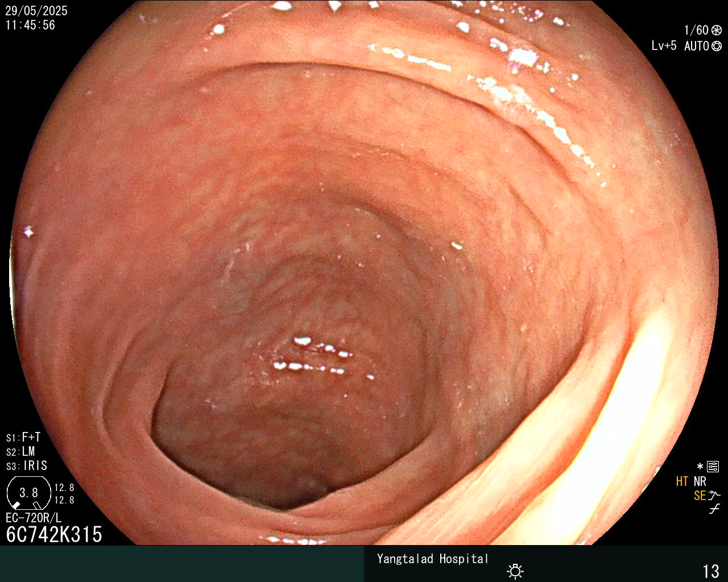The height and width of the screenshot is (582, 728).
Task: Click the image counter number 13
Action: (x=711, y=571)
